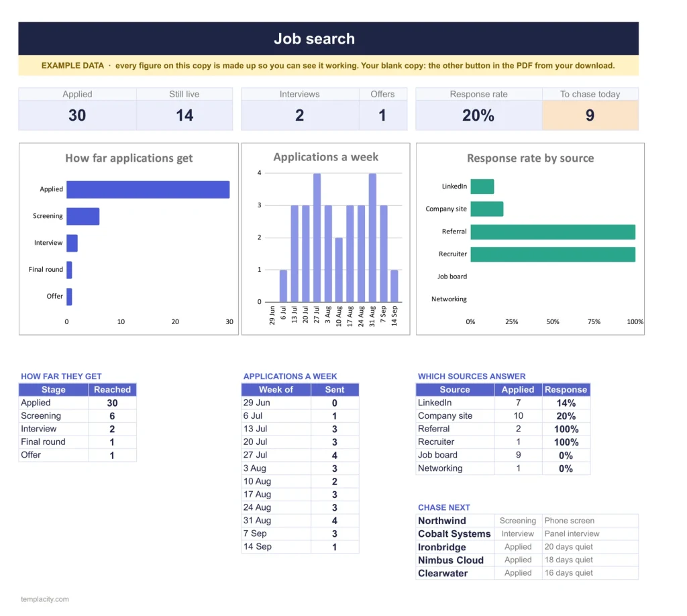Click the Screening bar in funnel chart
Viewport: 687px width, 616px height.
[83, 217]
